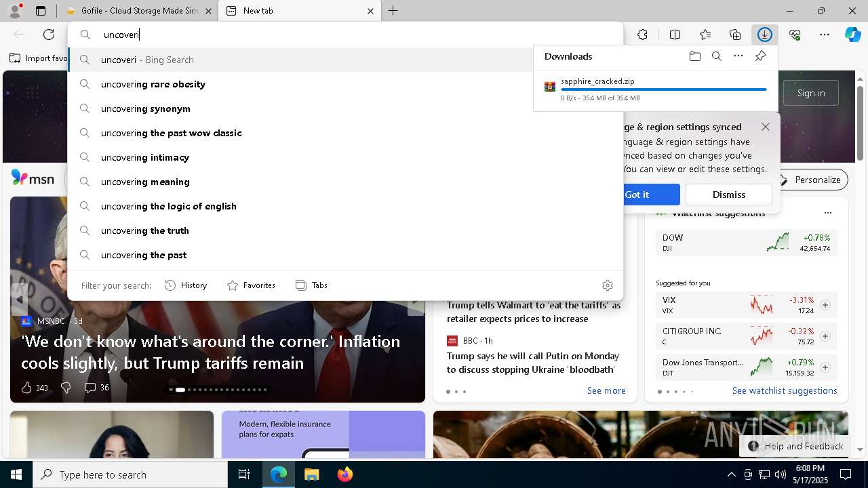This screenshot has width=868, height=488.
Task: Filter search by History
Action: [186, 285]
